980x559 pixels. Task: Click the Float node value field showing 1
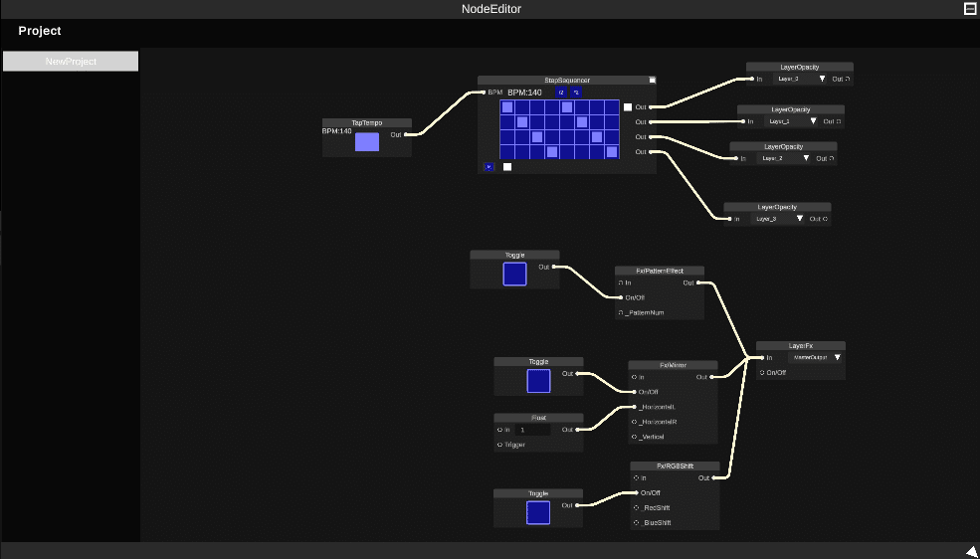(x=532, y=430)
